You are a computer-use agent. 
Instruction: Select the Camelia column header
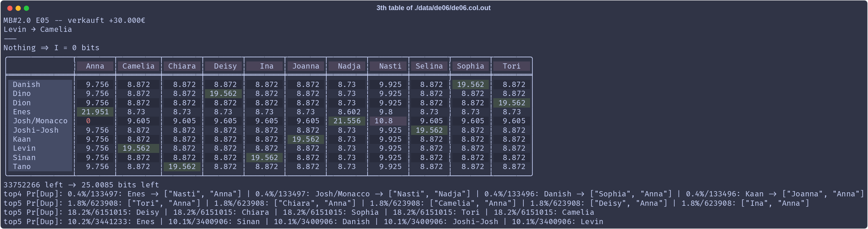point(139,66)
